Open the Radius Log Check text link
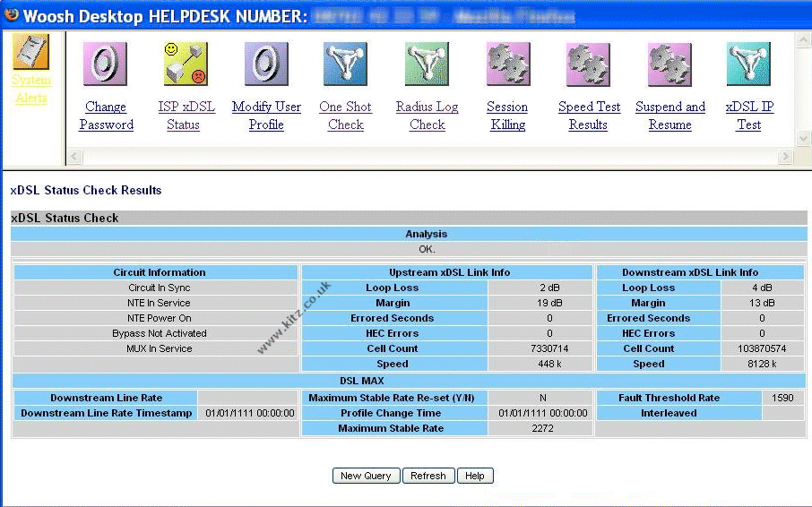Viewport: 812px width, 507px height. (x=427, y=116)
